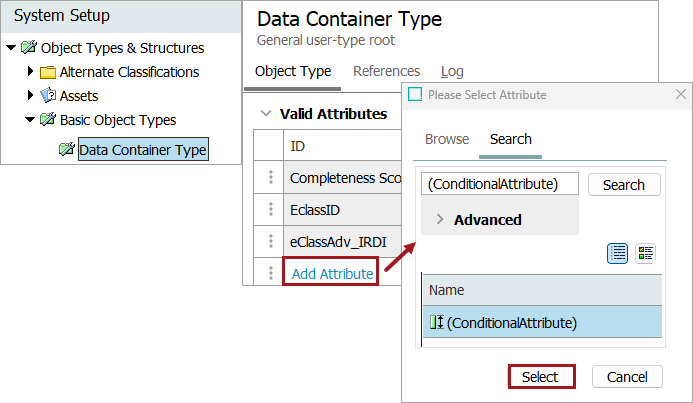Close the Please Select Attribute dialog
693x403 pixels.
pyautogui.click(x=680, y=94)
